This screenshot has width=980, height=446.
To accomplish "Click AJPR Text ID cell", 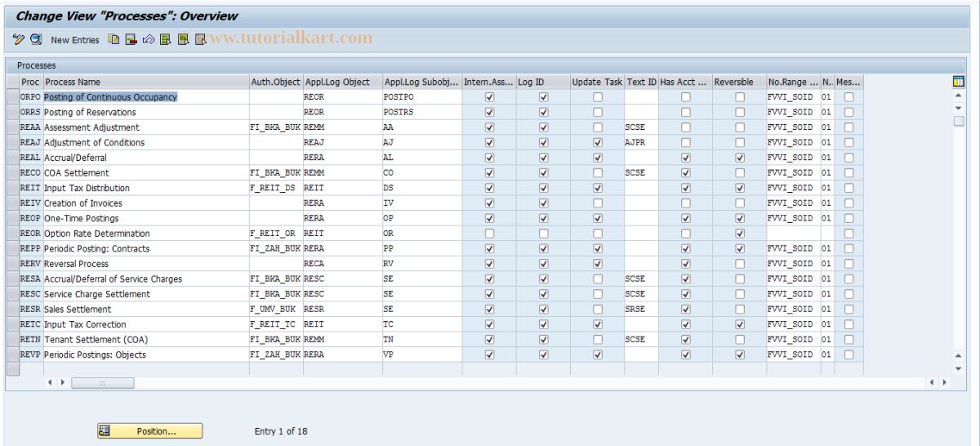I will pyautogui.click(x=641, y=142).
